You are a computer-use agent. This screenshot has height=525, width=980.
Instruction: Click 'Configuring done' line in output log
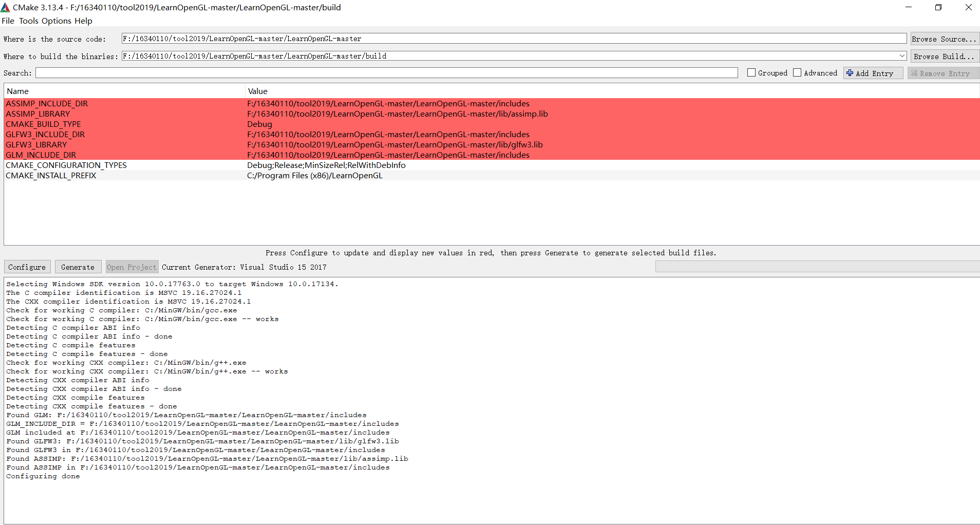(x=43, y=476)
